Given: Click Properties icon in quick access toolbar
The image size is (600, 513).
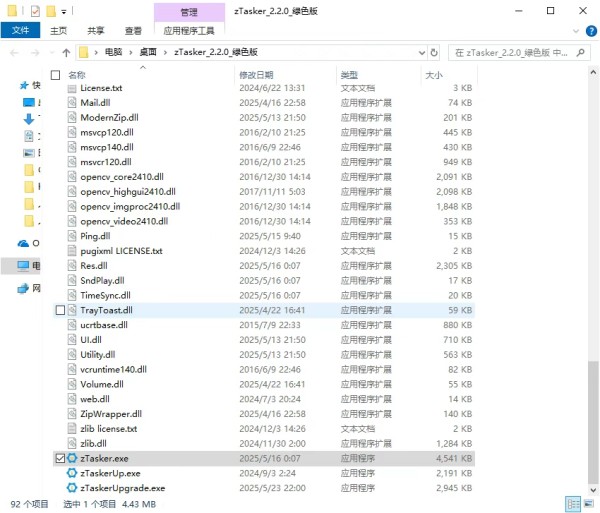Looking at the screenshot, I should point(35,11).
